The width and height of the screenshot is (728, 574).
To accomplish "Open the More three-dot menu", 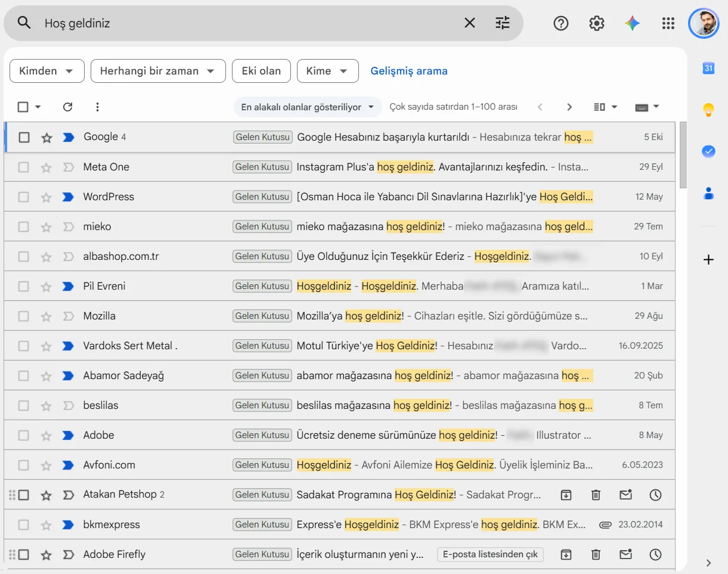I will pyautogui.click(x=97, y=107).
